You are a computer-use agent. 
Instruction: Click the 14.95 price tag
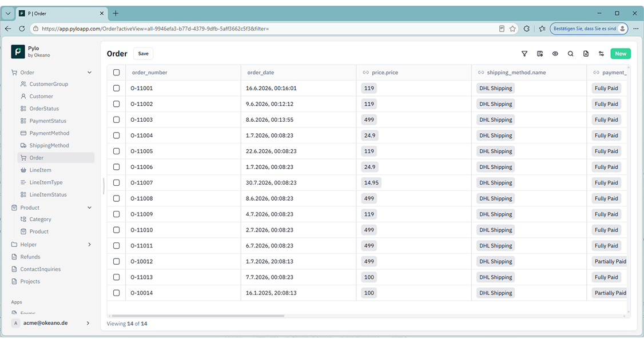tap(371, 182)
